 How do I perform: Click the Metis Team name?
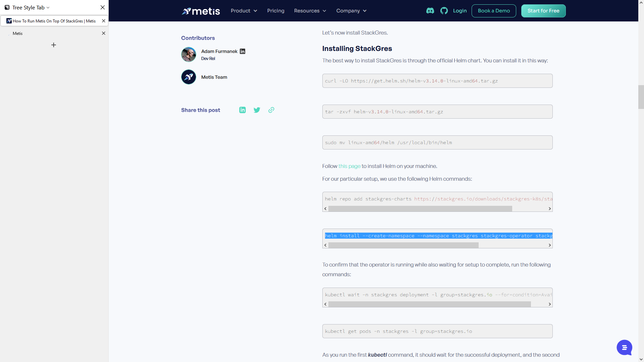pos(214,77)
